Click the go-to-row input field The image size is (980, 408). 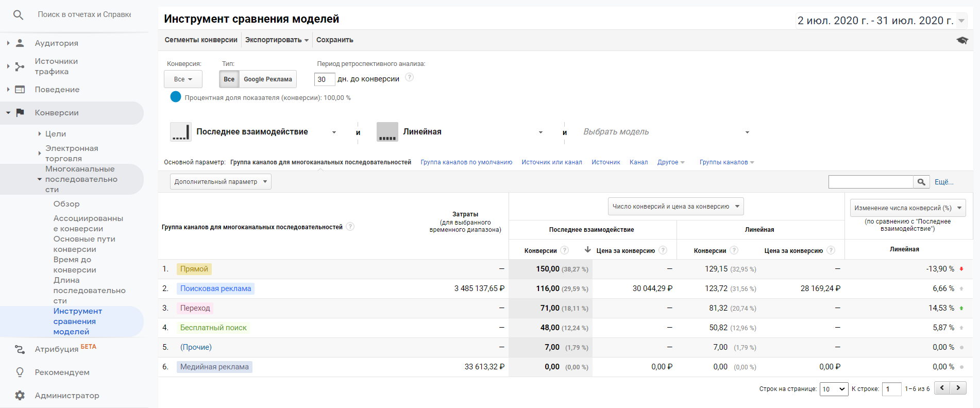891,389
